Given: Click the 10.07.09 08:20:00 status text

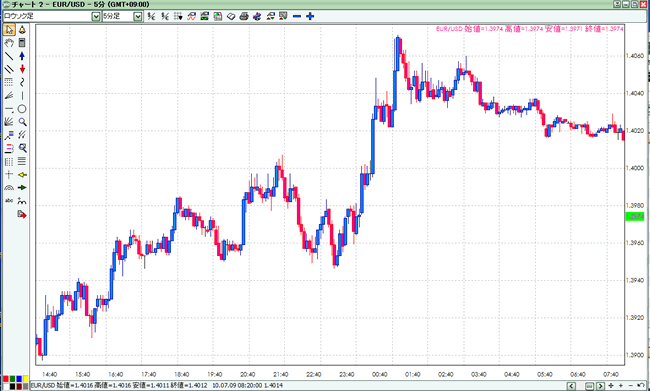Looking at the screenshot, I should pos(238,386).
